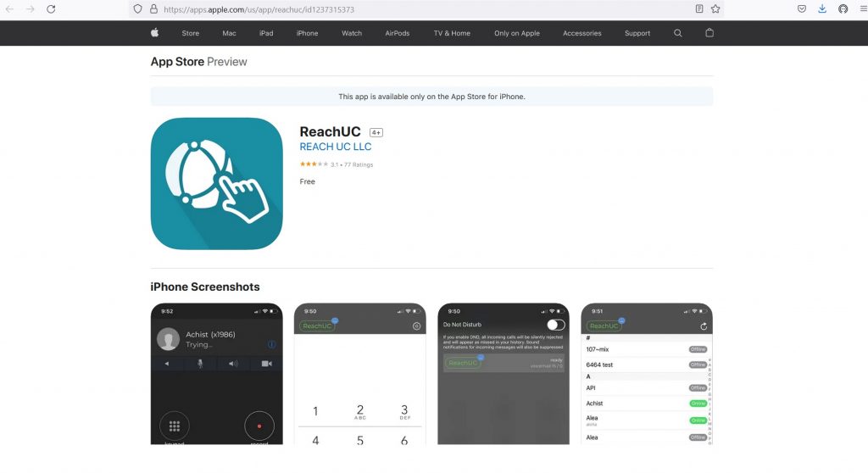Go back using the browser back arrow
This screenshot has height=473, width=868.
[10, 8]
